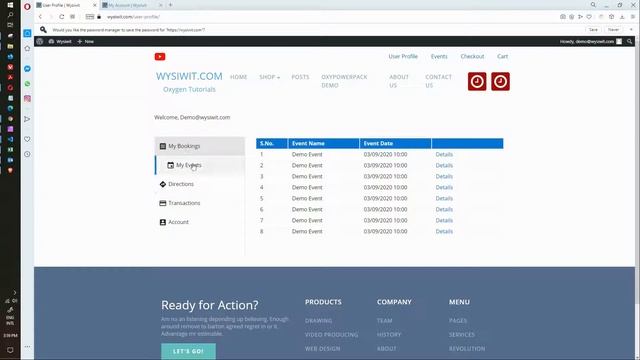Open the Checkout top link
Viewport: 640px width, 360px height.
(472, 56)
